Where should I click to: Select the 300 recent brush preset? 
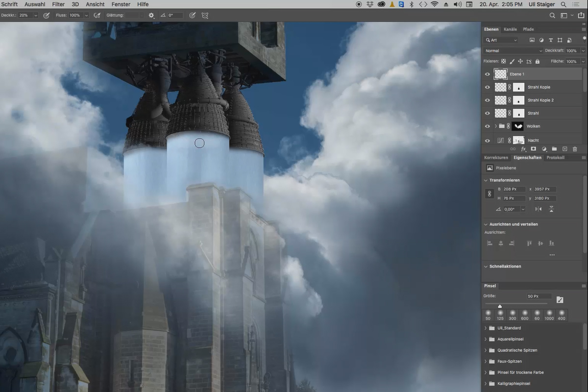[x=513, y=315]
